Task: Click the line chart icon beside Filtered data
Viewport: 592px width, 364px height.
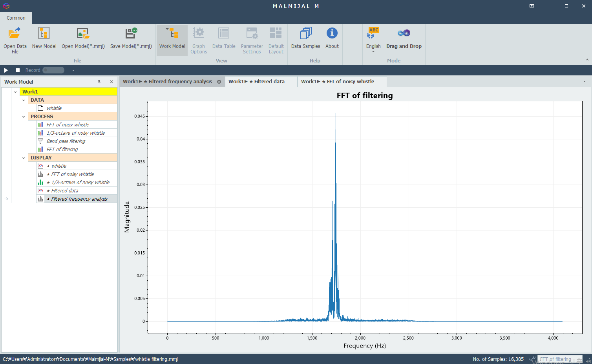Action: point(40,190)
